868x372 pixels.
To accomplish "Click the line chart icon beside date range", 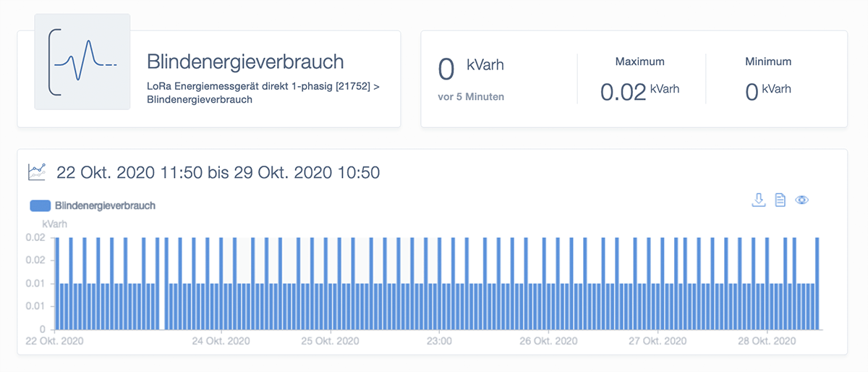I will click(36, 172).
